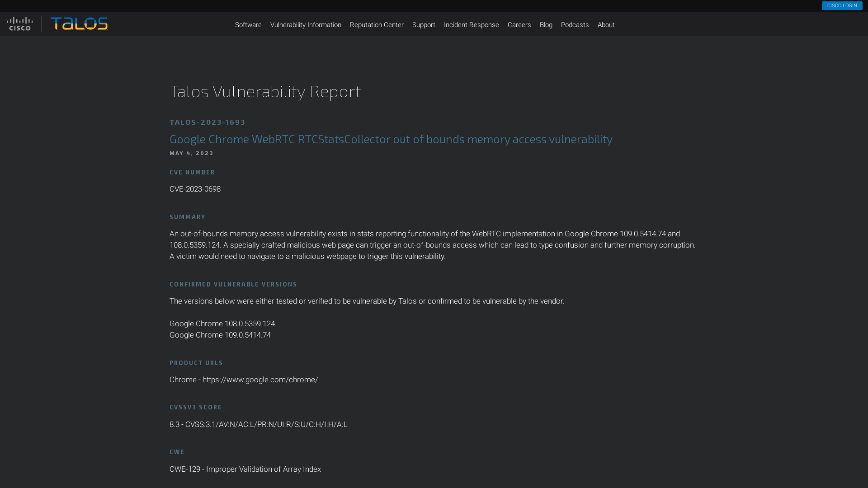Go to the Careers page
868x488 pixels.
point(519,25)
